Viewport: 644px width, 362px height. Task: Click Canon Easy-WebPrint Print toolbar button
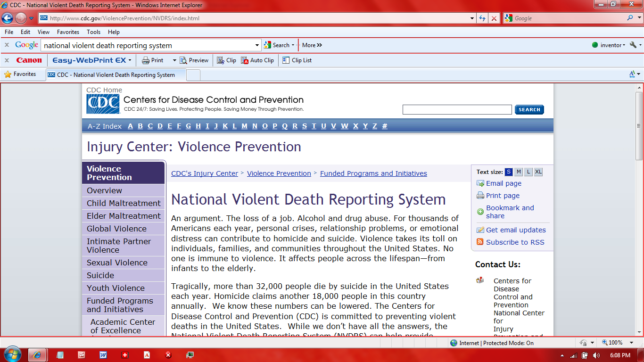[152, 60]
